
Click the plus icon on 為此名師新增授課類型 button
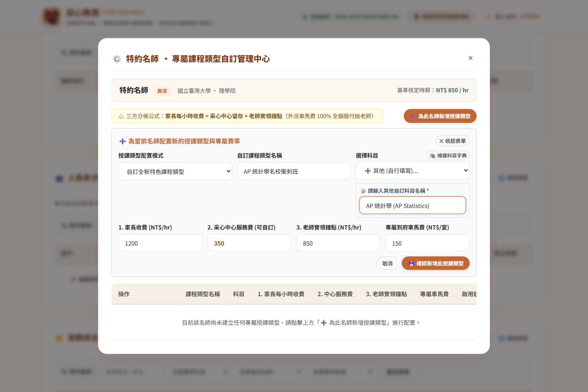(413, 116)
